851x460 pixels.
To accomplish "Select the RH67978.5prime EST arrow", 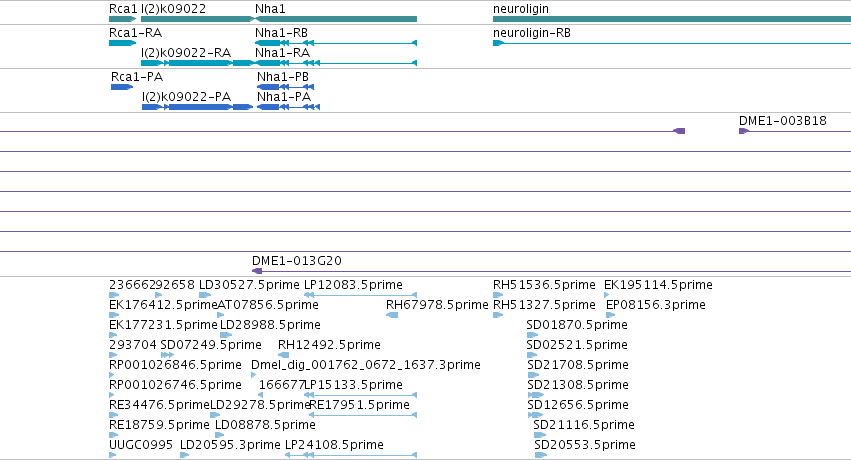I will coord(392,315).
